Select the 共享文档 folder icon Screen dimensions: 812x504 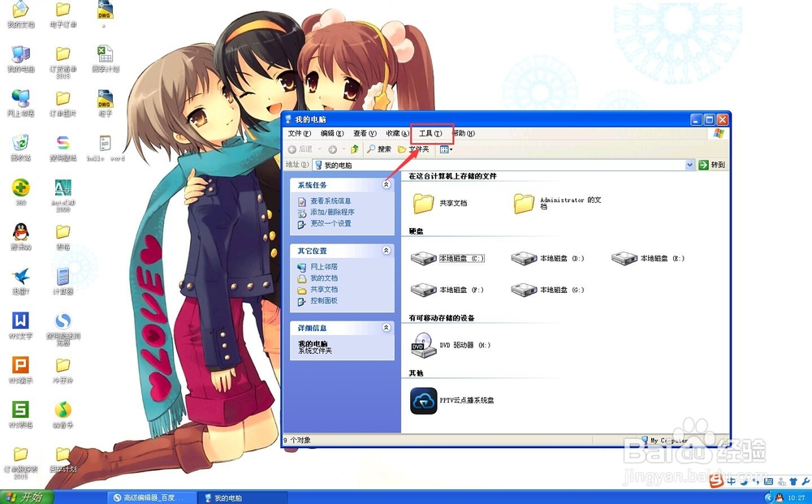tap(423, 204)
